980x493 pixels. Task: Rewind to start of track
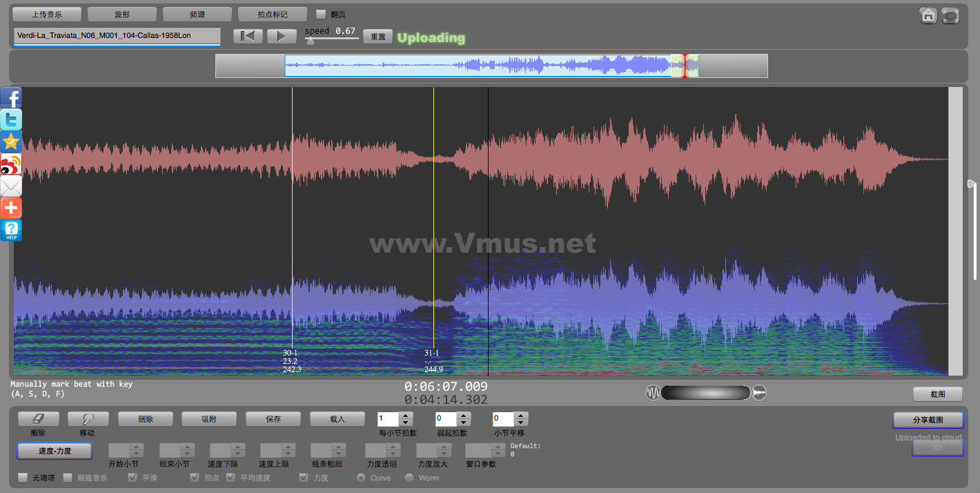248,36
